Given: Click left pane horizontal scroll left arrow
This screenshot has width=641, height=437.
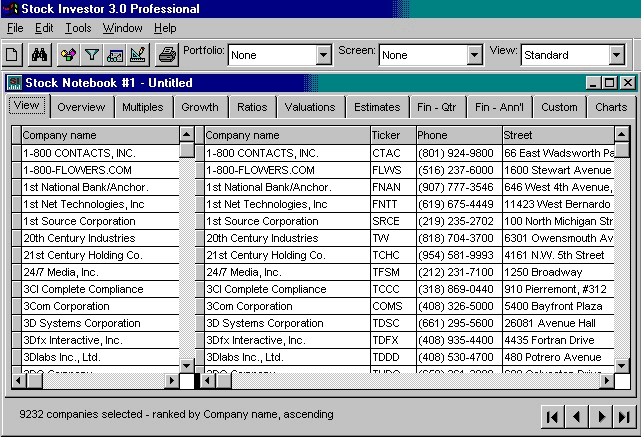Looking at the screenshot, I should 18,381.
